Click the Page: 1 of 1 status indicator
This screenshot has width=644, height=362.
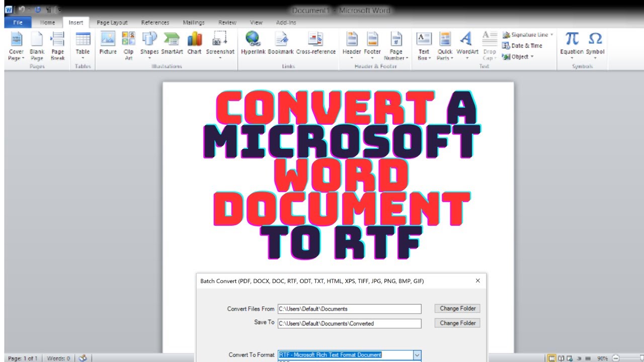click(23, 358)
